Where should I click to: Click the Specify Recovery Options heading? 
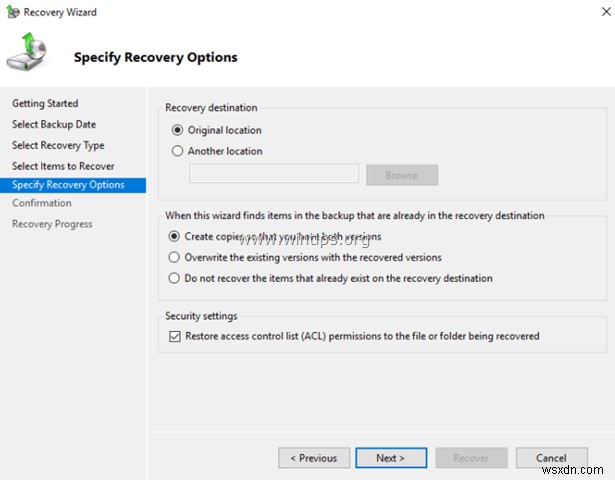156,57
